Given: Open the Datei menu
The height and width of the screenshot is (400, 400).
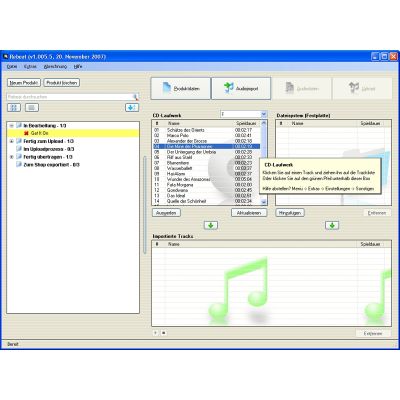Looking at the screenshot, I should pyautogui.click(x=12, y=67).
